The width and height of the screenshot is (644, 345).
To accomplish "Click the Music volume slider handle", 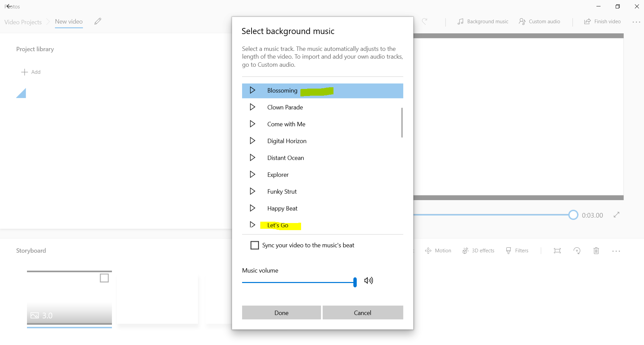I will click(x=355, y=282).
